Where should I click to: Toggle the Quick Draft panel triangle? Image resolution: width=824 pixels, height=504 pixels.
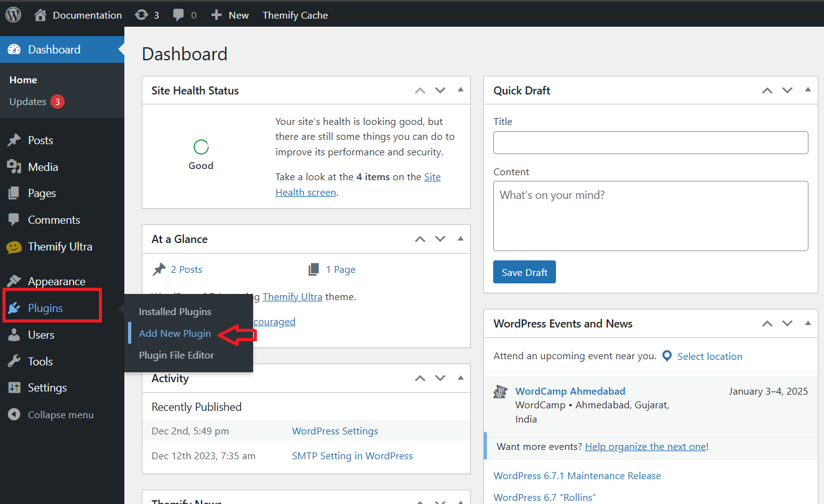[808, 90]
